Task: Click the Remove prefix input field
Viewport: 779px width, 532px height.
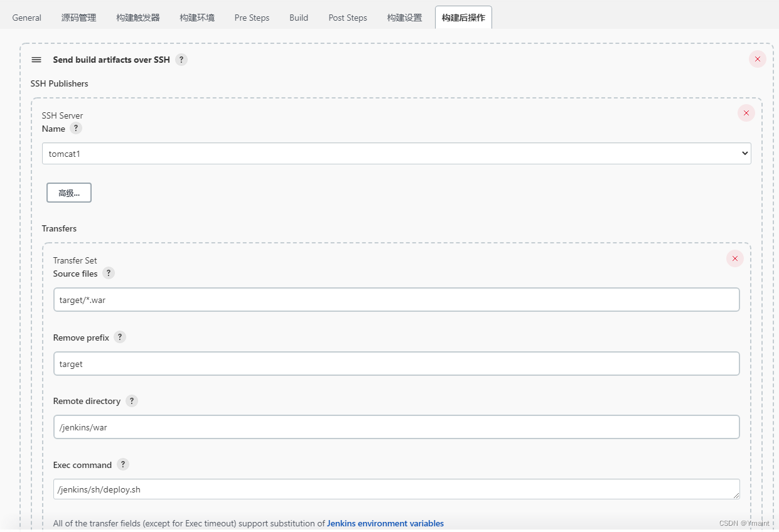Action: point(397,364)
